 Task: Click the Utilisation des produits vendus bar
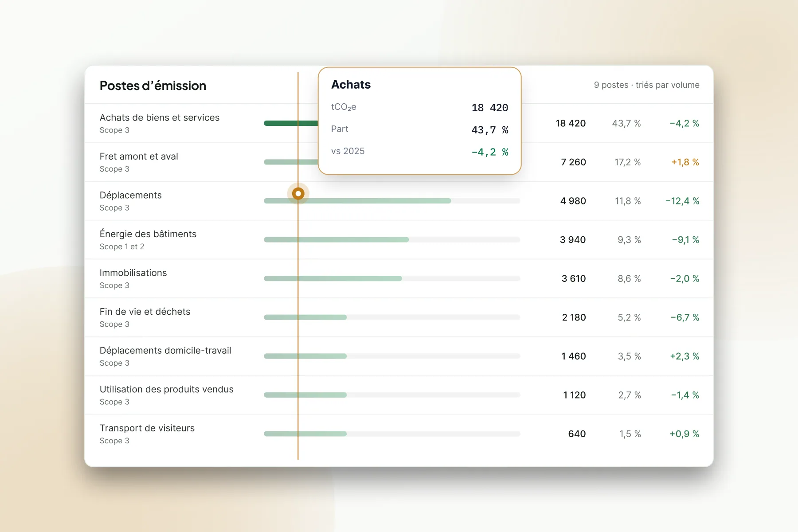pos(305,395)
